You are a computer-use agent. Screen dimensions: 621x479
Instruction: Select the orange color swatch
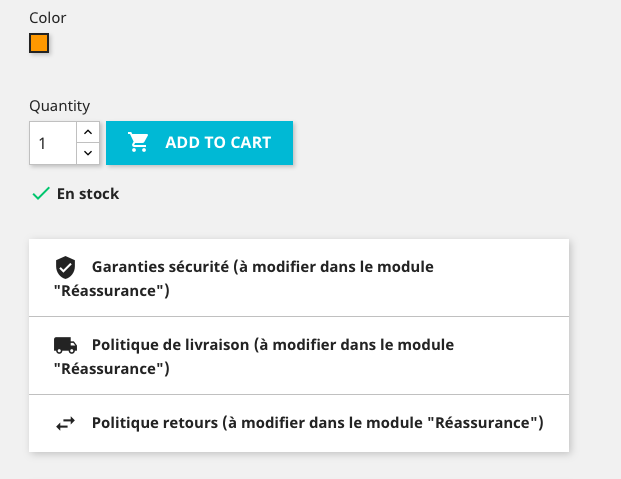point(39,43)
